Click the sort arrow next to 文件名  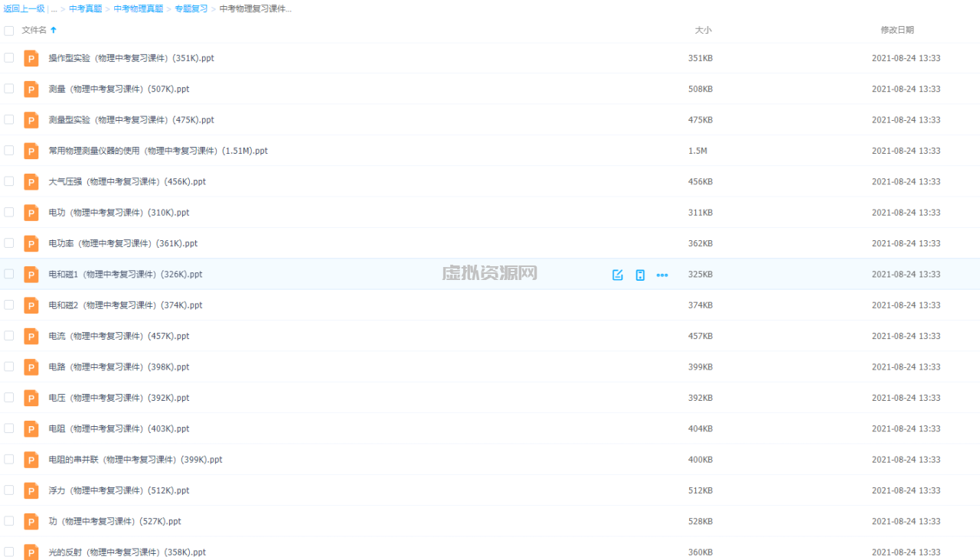(x=54, y=30)
